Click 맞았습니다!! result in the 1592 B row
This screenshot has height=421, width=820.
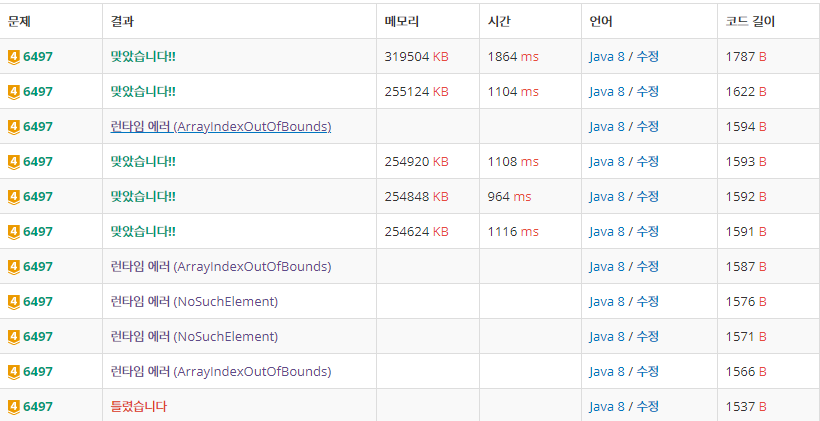coord(143,197)
